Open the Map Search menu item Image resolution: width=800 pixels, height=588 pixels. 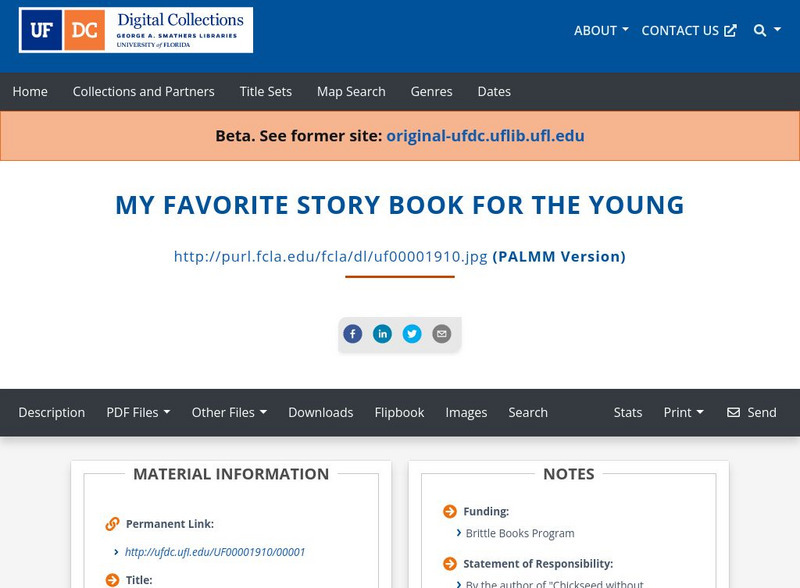click(x=350, y=91)
